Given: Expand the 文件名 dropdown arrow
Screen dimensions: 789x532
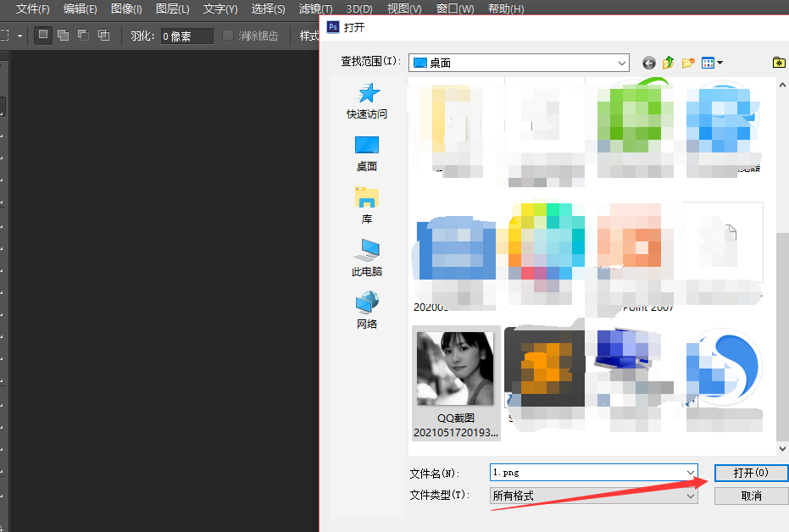Looking at the screenshot, I should 691,473.
